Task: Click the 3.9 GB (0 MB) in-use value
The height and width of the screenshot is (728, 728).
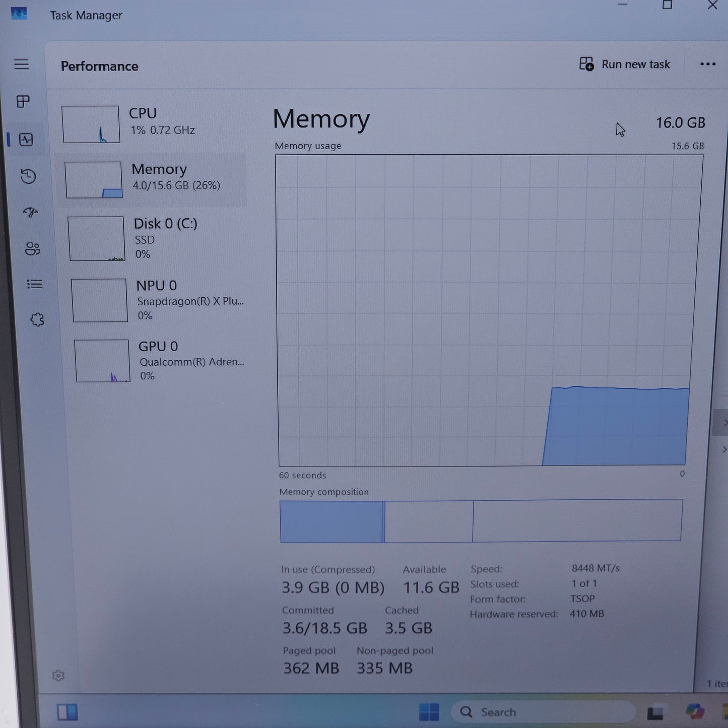Action: click(x=333, y=587)
